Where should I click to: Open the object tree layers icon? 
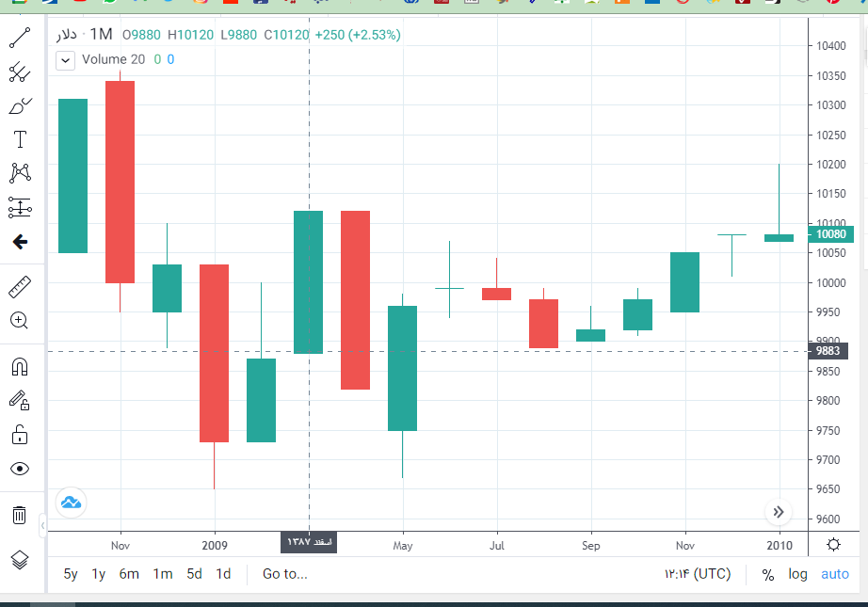(x=20, y=560)
